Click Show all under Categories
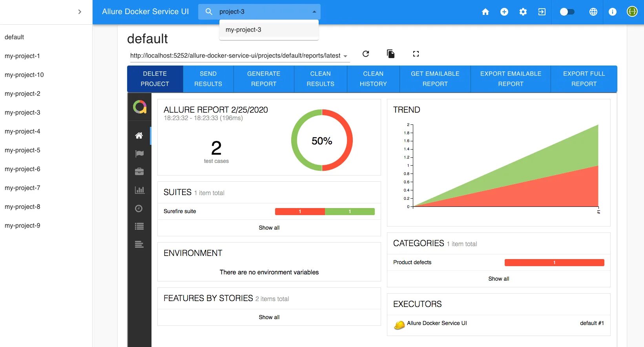The width and height of the screenshot is (644, 347). point(499,279)
